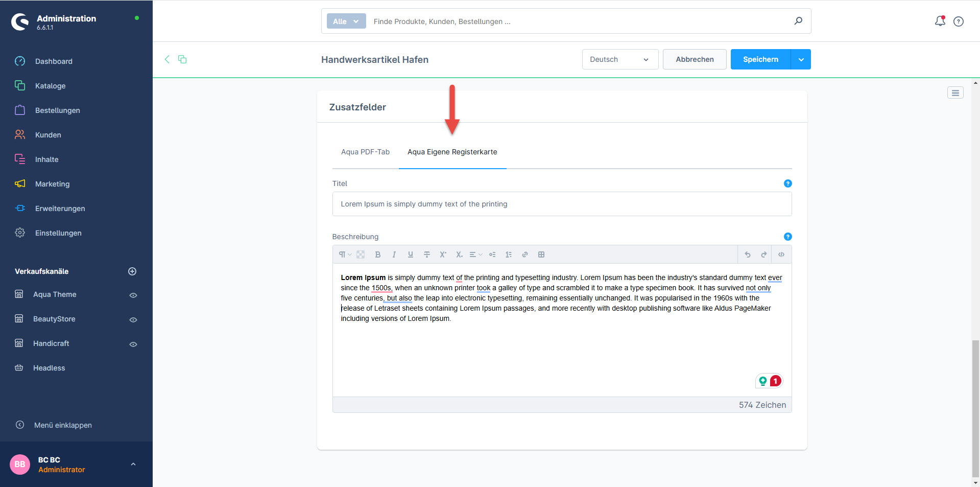Expand the Speichern button arrow menu
Viewport: 980px width, 487px height.
(x=801, y=59)
